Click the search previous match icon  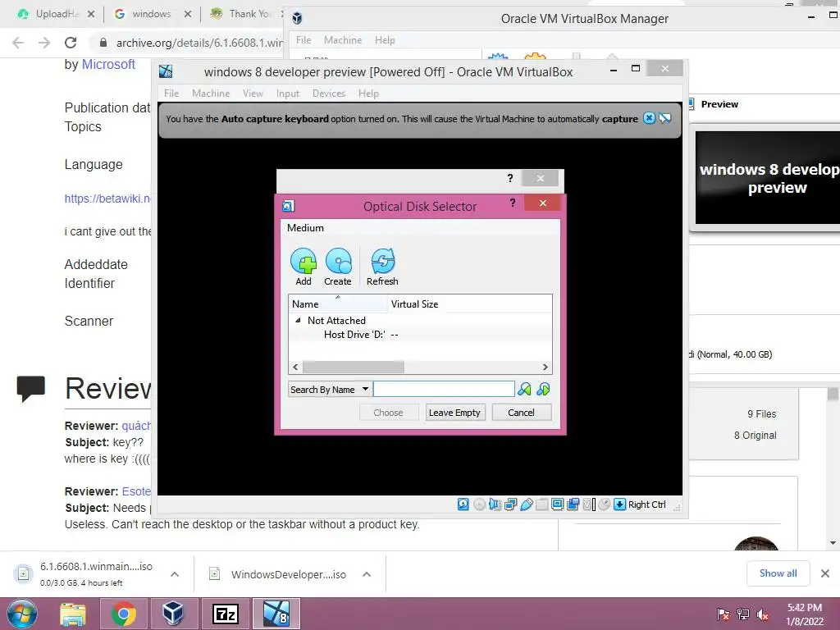click(524, 390)
